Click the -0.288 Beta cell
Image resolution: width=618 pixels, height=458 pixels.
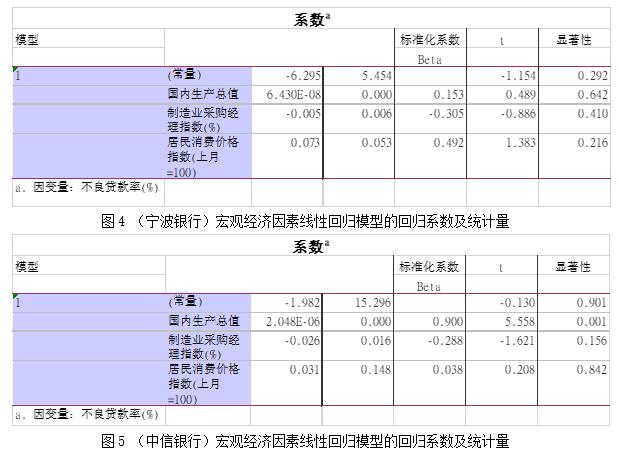click(x=429, y=346)
